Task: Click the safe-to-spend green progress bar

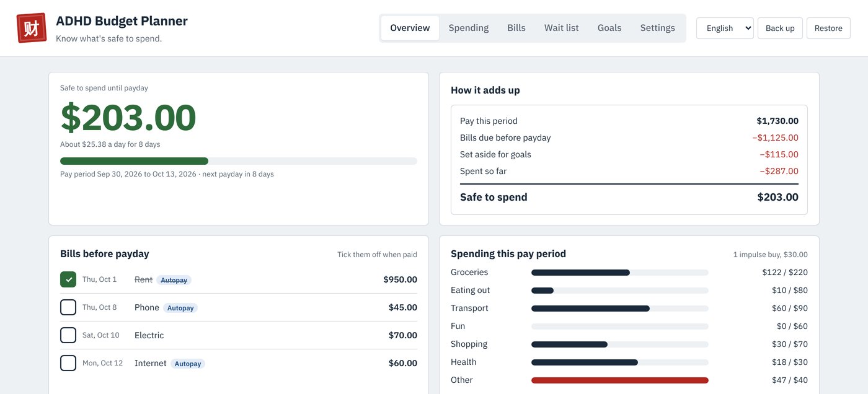Action: 239,161
